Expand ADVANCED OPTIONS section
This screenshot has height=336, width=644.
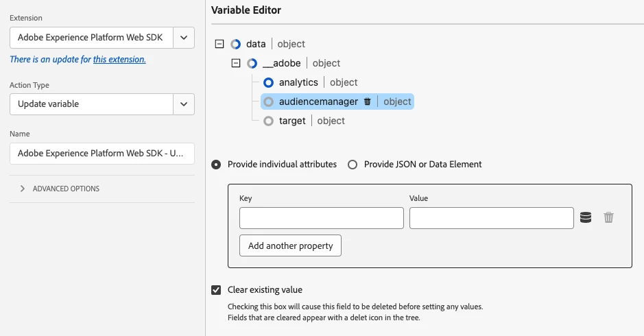point(23,189)
